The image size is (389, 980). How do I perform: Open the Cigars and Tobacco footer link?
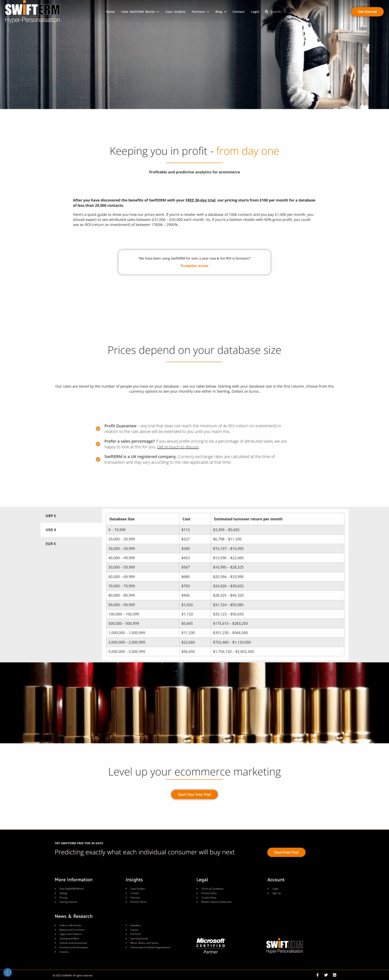tap(71, 934)
